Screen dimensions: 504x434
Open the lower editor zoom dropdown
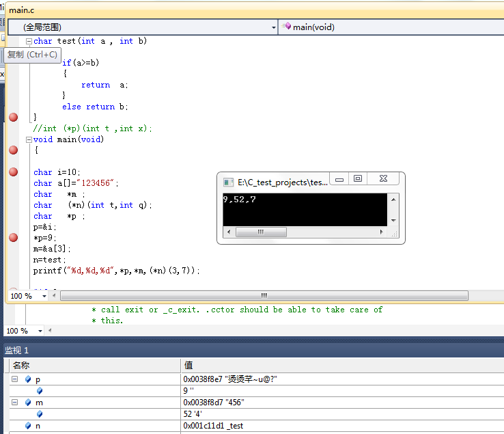[40, 331]
